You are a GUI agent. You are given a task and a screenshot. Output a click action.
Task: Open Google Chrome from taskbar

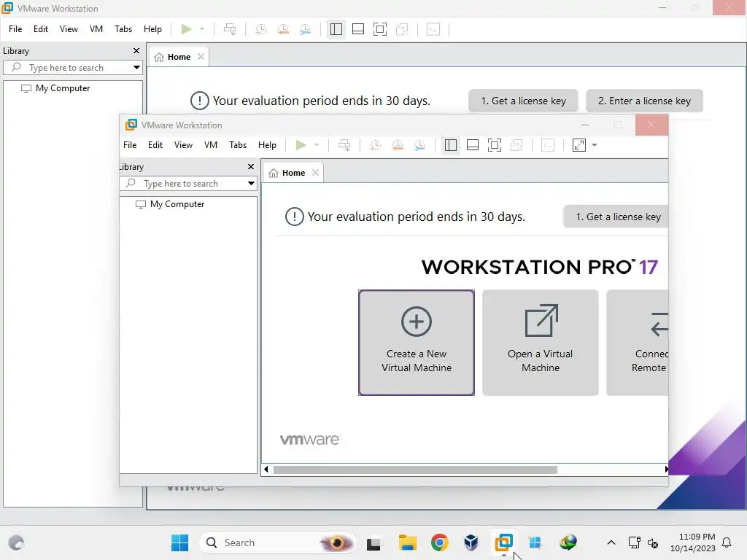tap(439, 542)
